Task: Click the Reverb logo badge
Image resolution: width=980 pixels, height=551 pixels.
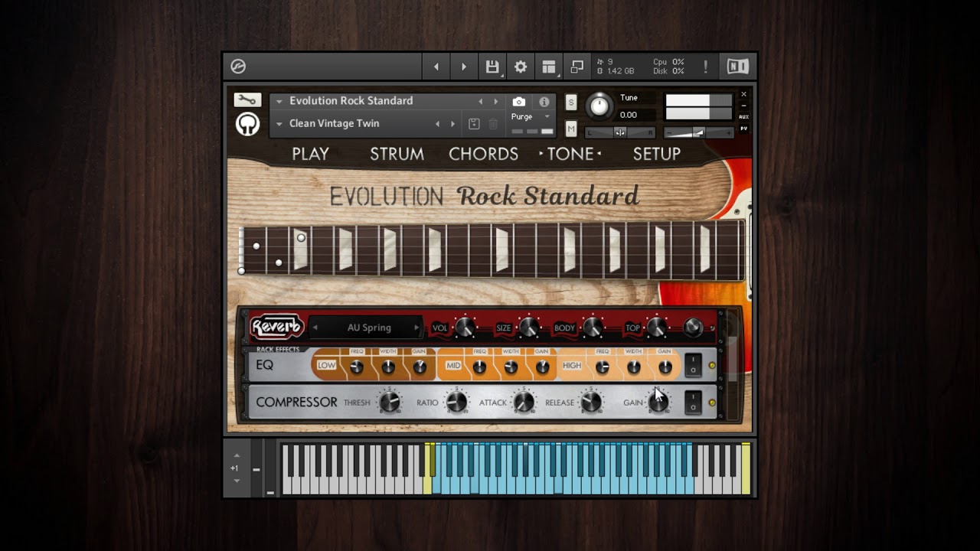Action: [x=276, y=327]
